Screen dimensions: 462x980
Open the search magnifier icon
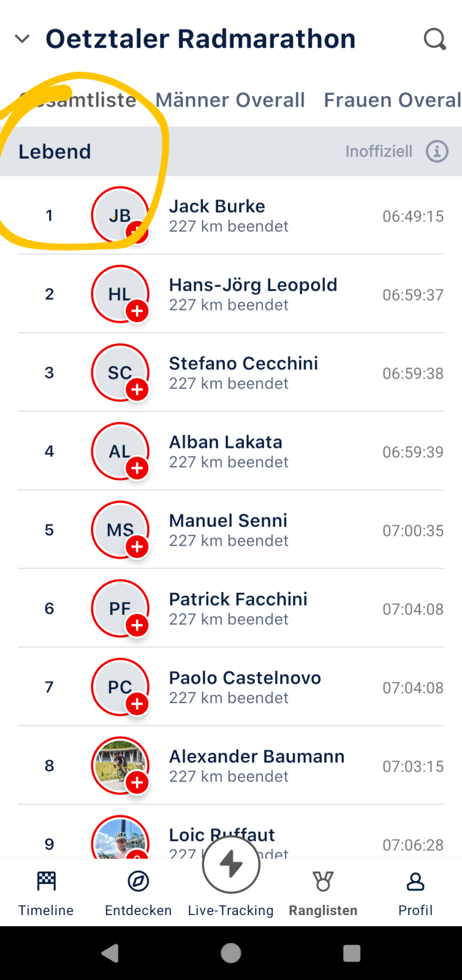pos(434,39)
